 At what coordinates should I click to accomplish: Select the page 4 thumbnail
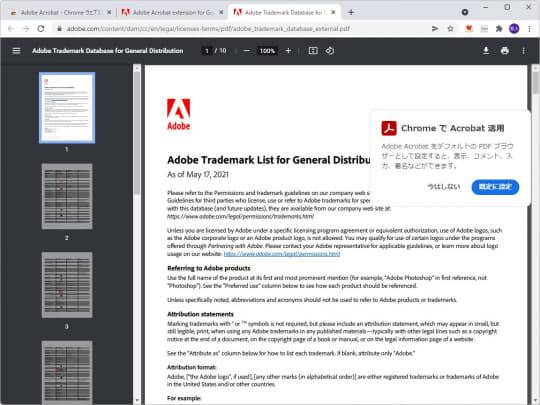click(x=67, y=373)
